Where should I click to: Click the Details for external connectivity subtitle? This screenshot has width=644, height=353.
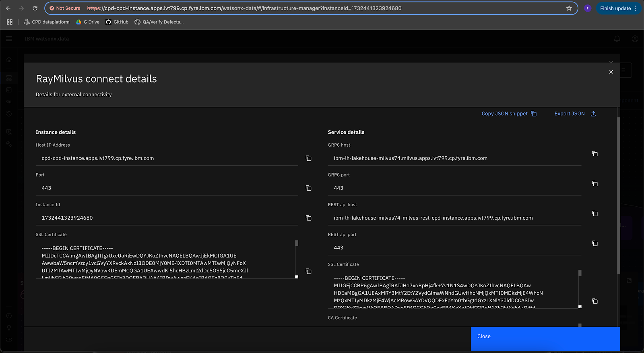[74, 95]
